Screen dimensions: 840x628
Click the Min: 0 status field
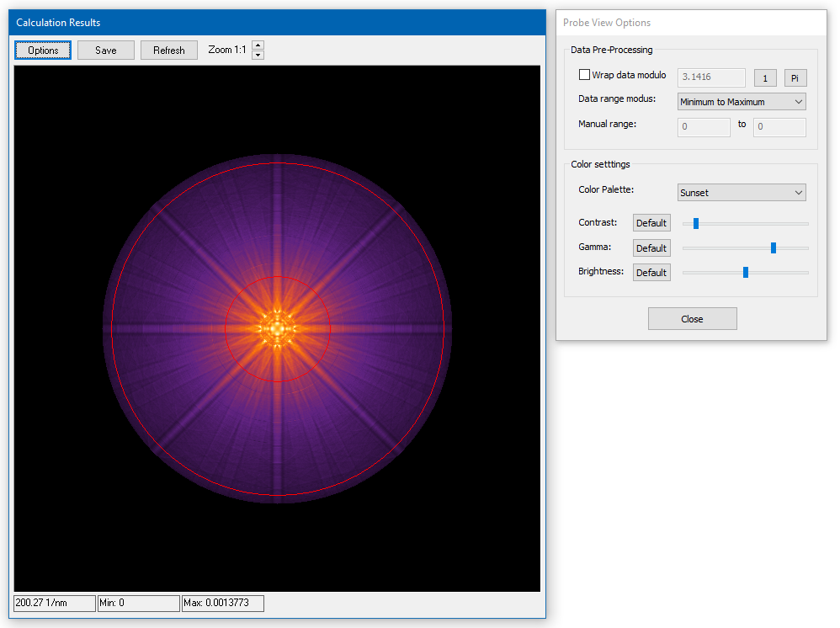(x=139, y=603)
